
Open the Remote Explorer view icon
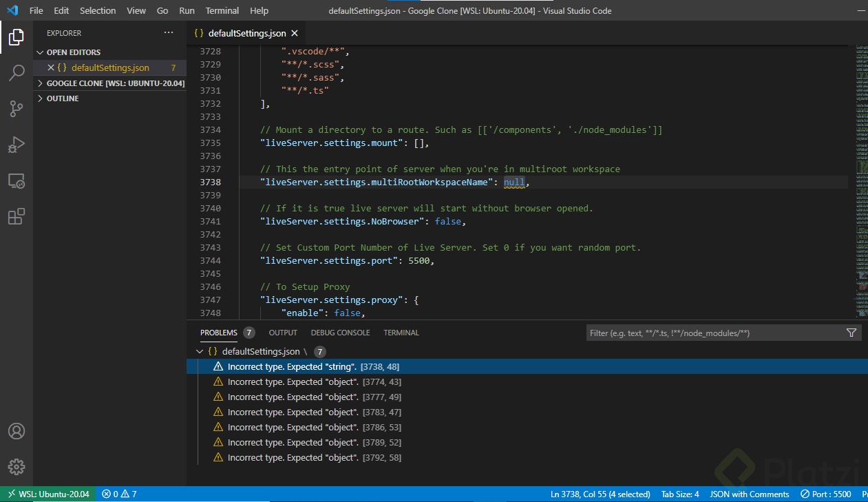point(17,180)
